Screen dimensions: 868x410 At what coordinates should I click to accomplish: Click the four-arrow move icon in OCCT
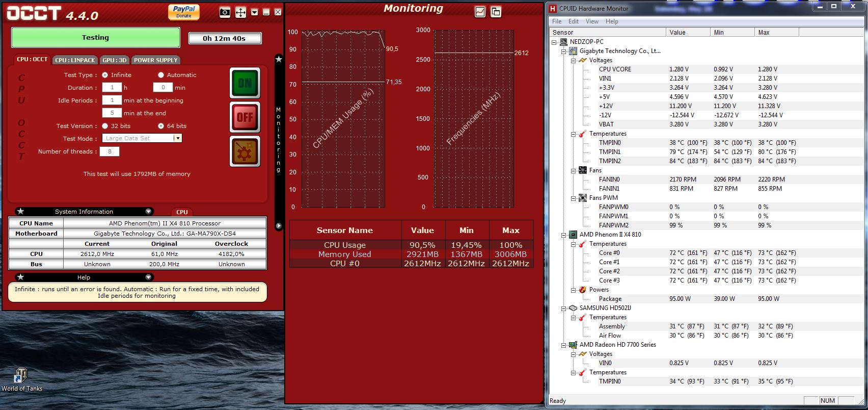(x=240, y=13)
